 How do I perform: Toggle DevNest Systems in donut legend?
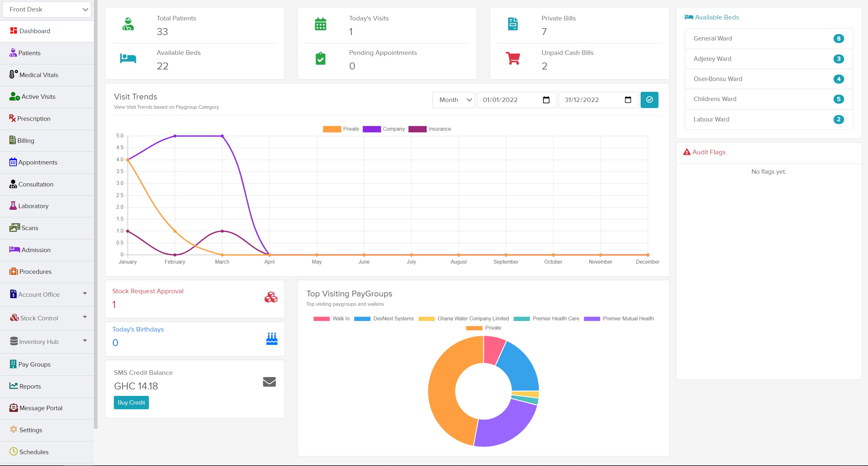(x=384, y=318)
